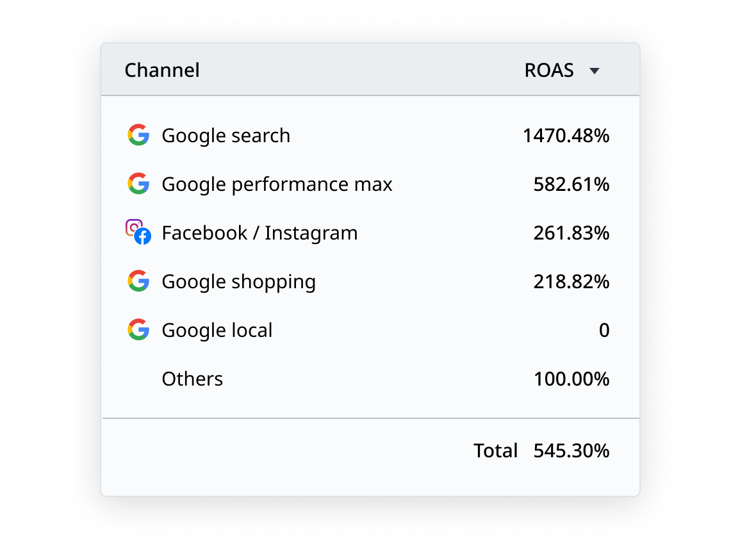Click the Google icon beside Google performance max
756x538 pixels.
point(138,184)
